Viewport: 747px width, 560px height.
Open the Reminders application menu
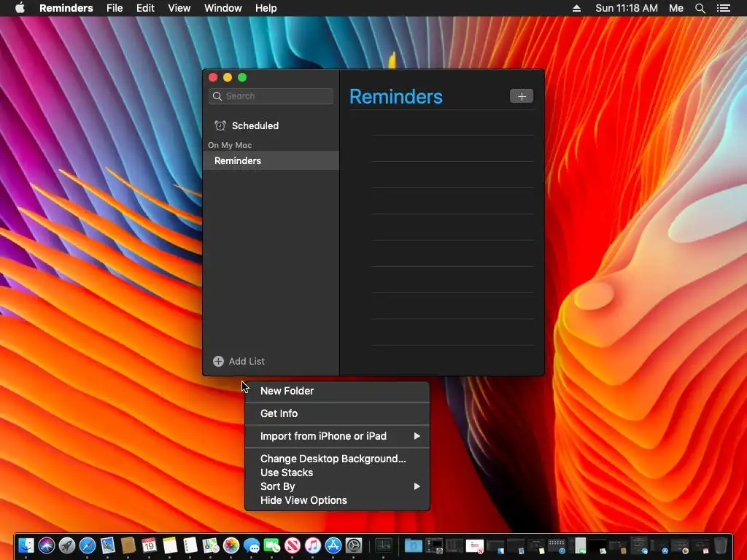[66, 8]
